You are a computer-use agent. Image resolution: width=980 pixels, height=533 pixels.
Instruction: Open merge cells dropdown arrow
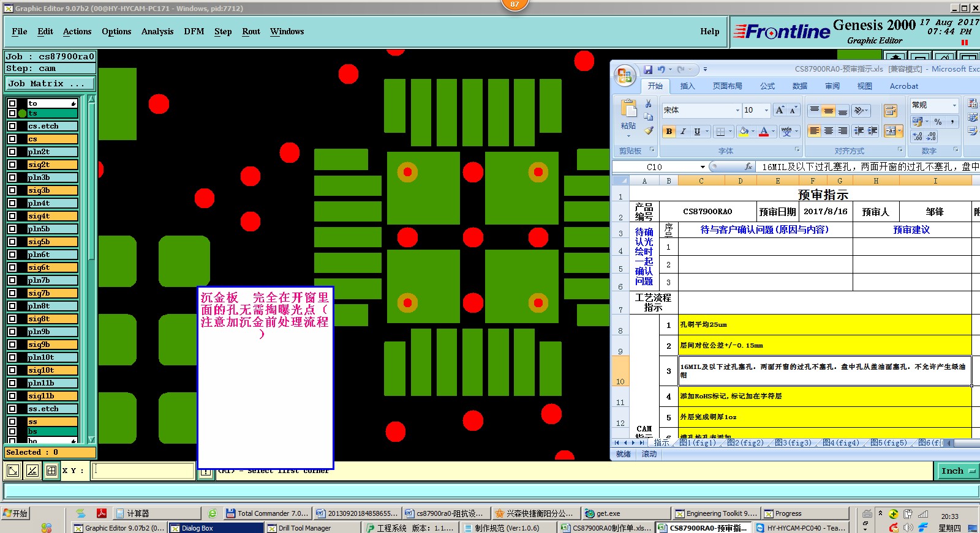899,131
